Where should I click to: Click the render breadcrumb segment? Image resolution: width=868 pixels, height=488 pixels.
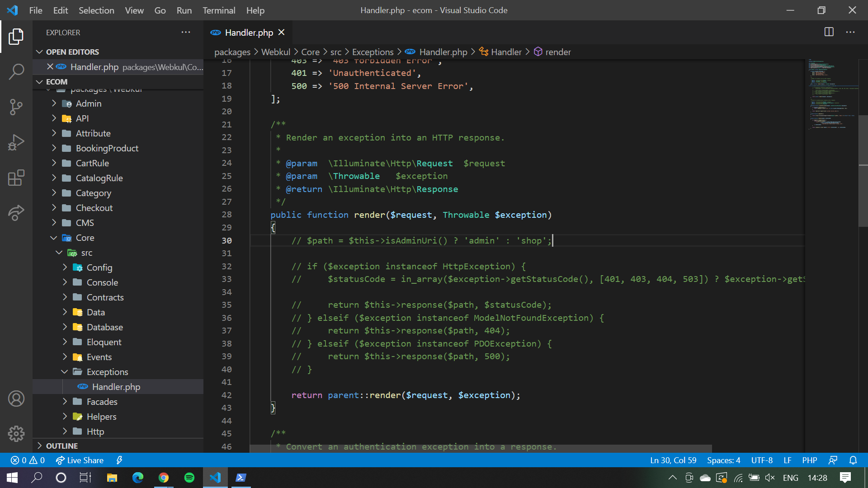pyautogui.click(x=552, y=52)
